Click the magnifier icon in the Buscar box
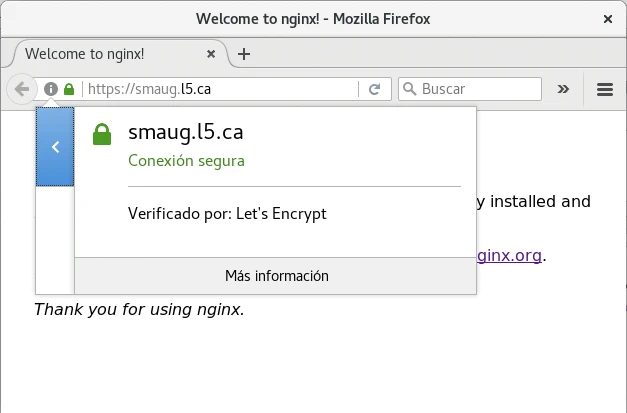This screenshot has height=413, width=627. tap(409, 89)
